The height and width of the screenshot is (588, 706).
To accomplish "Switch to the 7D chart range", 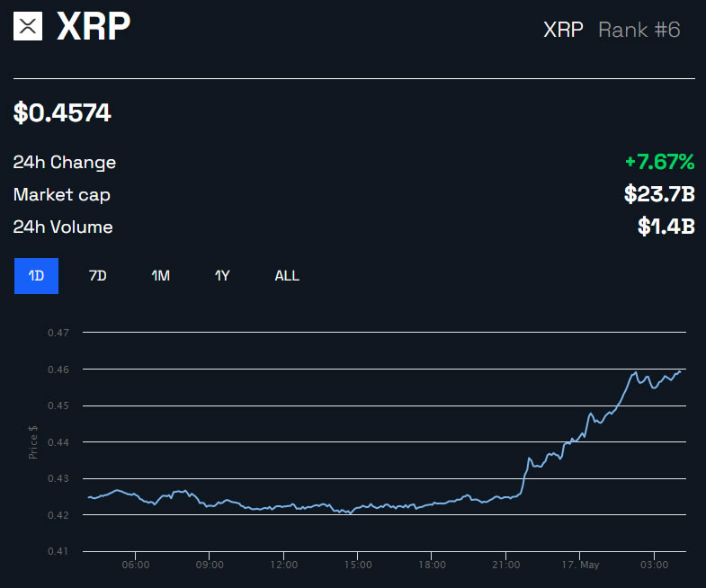I will click(x=98, y=276).
